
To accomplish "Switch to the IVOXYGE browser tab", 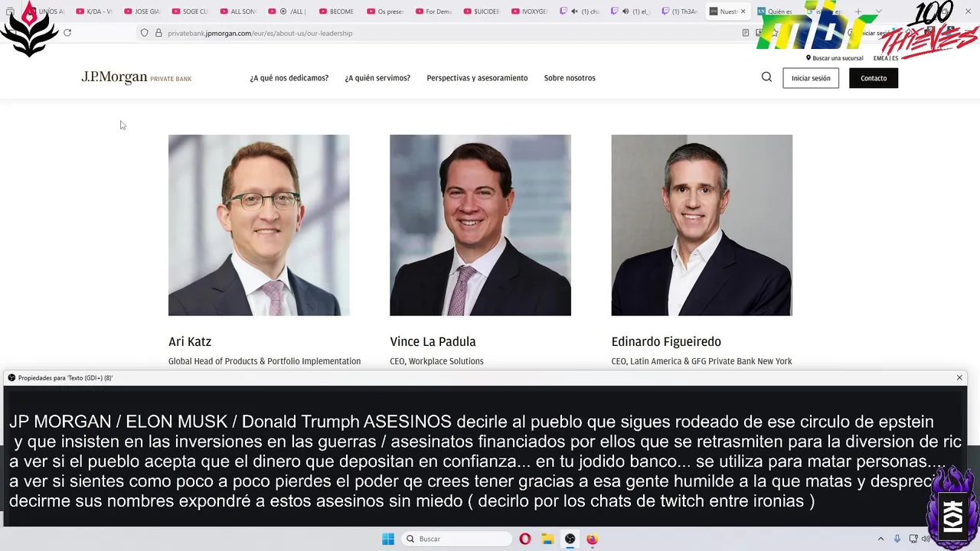I will pyautogui.click(x=528, y=11).
